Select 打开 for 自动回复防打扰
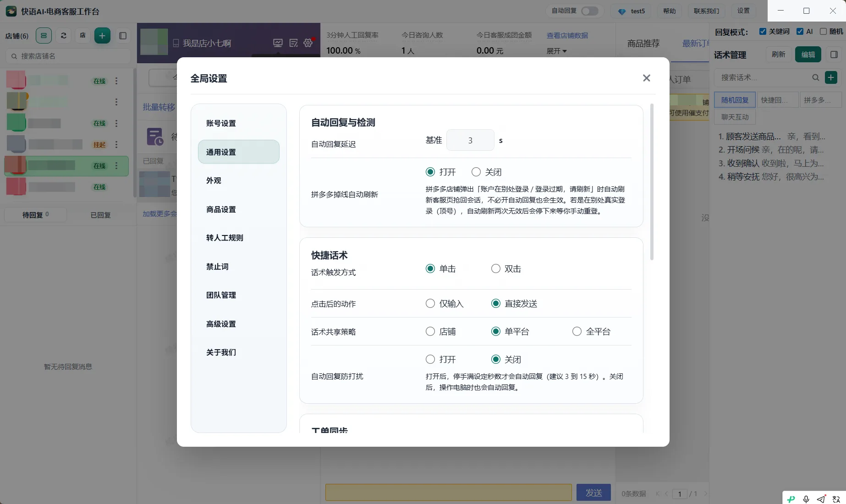 [430, 359]
